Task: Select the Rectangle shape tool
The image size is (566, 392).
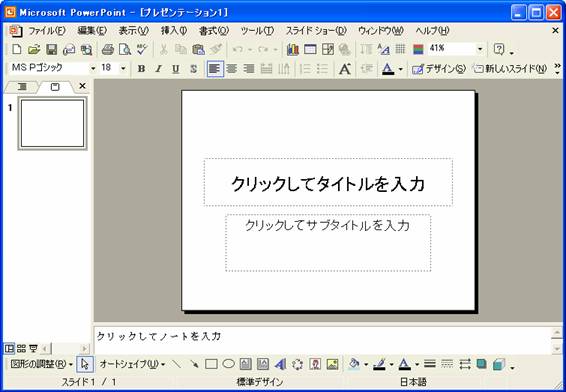Action: pyautogui.click(x=211, y=364)
